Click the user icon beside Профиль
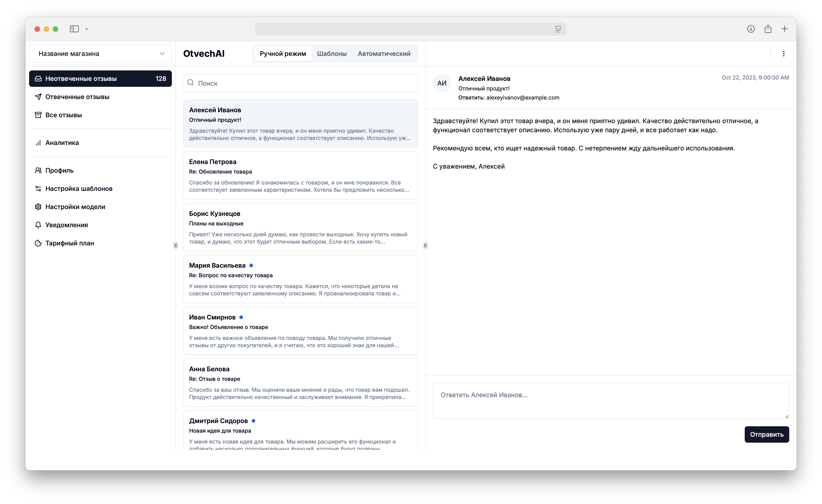822x504 pixels. [38, 170]
